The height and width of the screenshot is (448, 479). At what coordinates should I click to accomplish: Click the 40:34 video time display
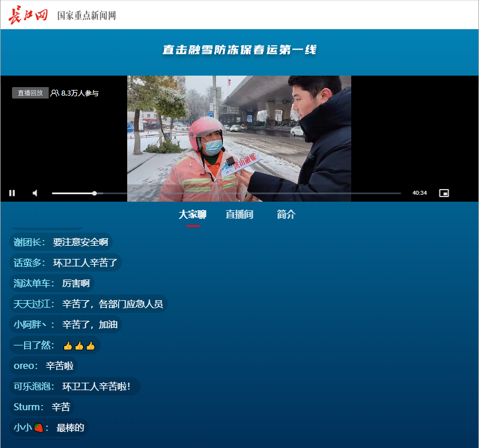419,193
